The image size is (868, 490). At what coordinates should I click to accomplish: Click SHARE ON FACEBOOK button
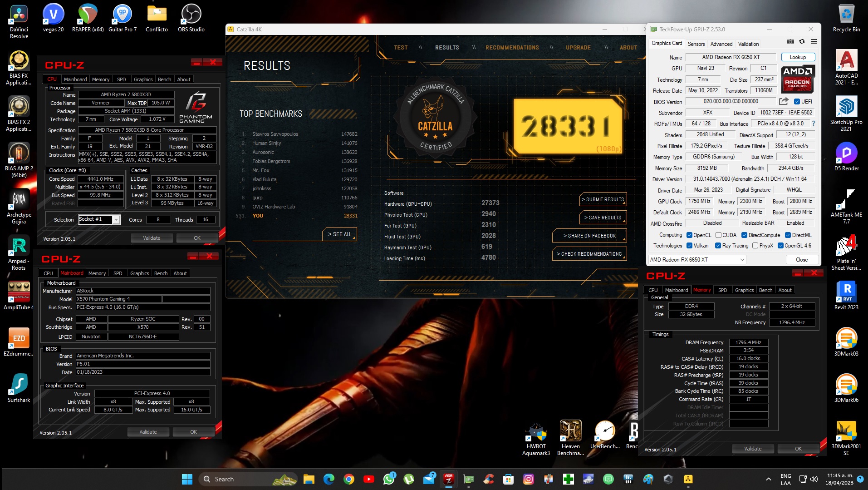pos(589,236)
